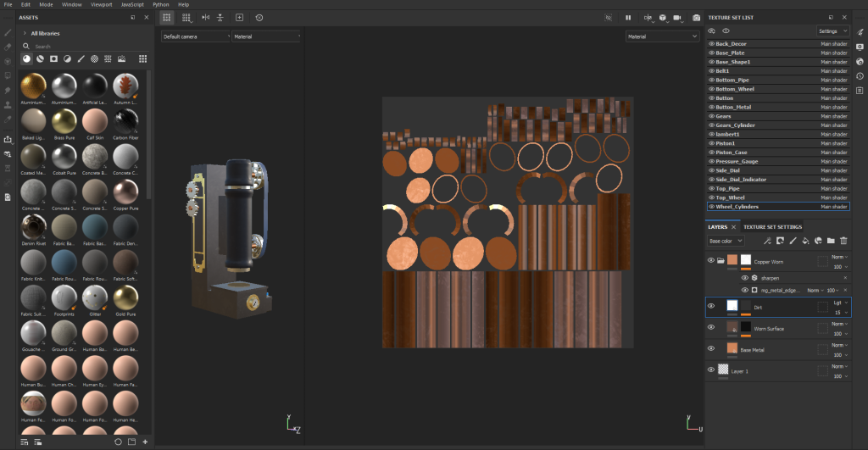Viewport: 868px width, 450px height.
Task: Click the horizontal symmetry mirror icon
Action: [x=204, y=17]
